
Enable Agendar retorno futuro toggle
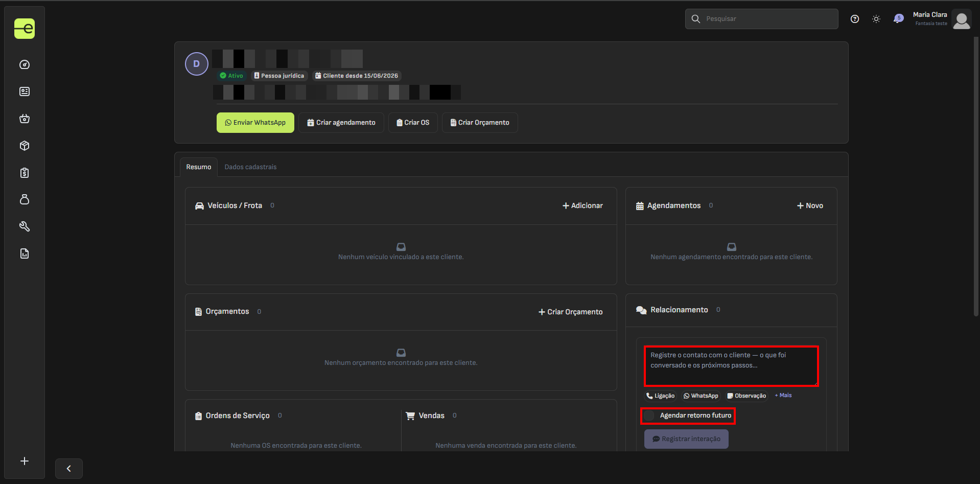click(x=649, y=416)
